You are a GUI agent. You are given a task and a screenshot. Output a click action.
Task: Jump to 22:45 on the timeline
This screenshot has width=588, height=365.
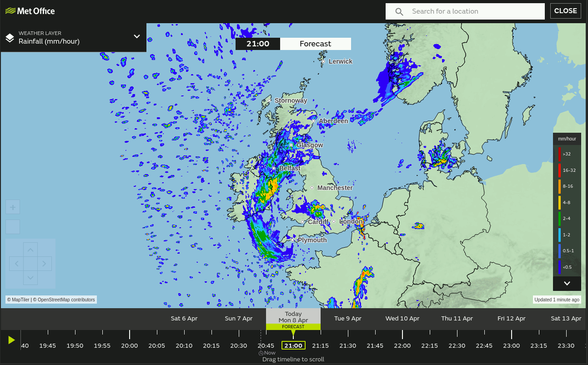tap(484, 345)
